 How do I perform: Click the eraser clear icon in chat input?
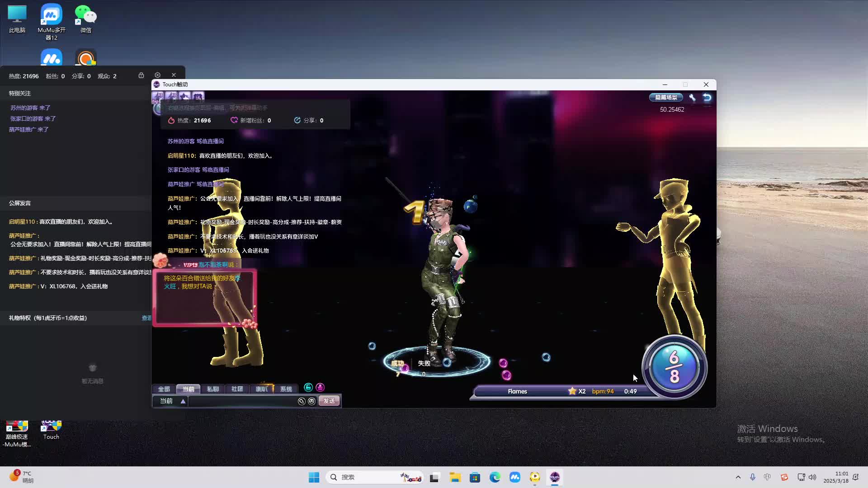click(x=302, y=401)
